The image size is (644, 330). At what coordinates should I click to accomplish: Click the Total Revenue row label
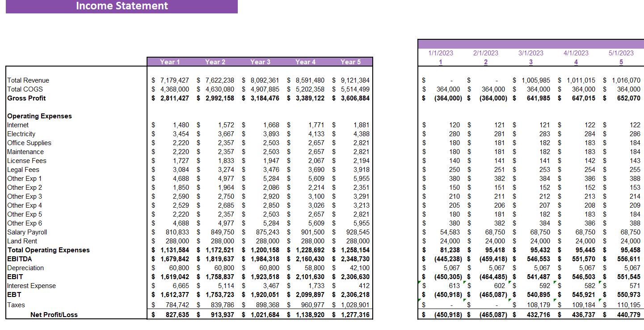pos(28,80)
